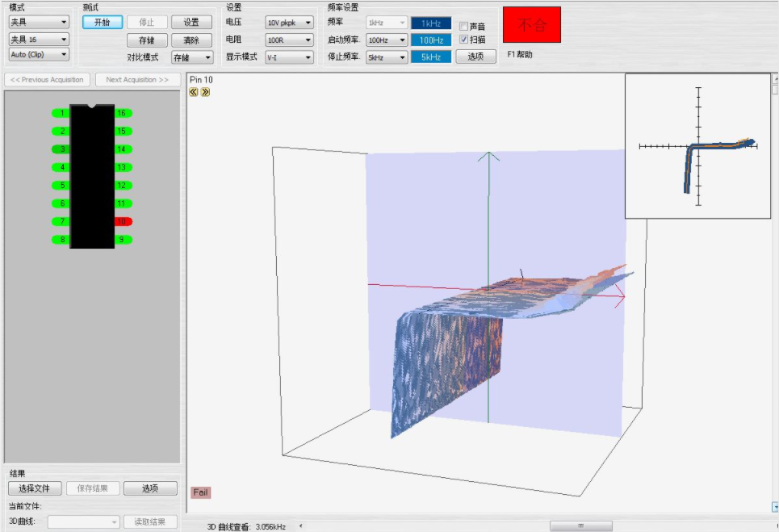Click the 存储 store button
Screen dimensions: 779x532
tap(147, 40)
